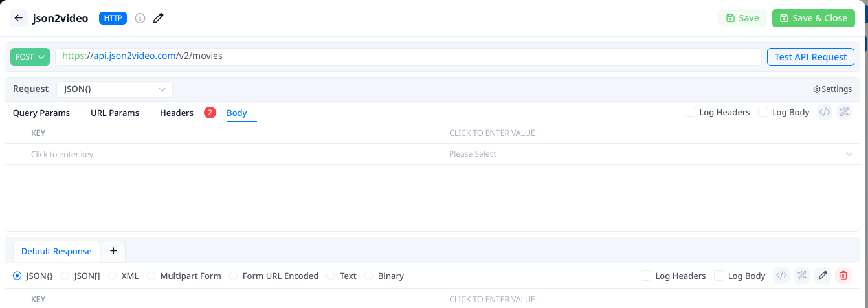Click the back arrow icon

click(x=18, y=18)
